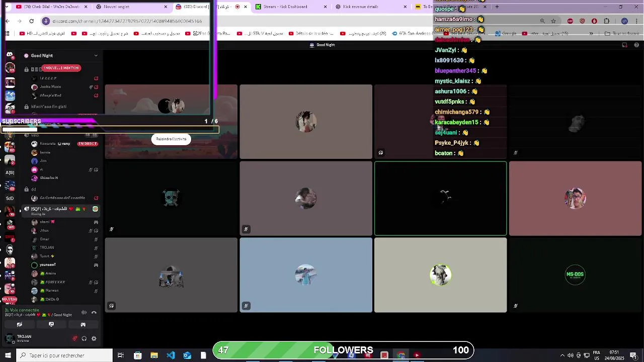The height and width of the screenshot is (362, 644).
Task: Bookmark this page with star icon
Action: click(x=553, y=21)
